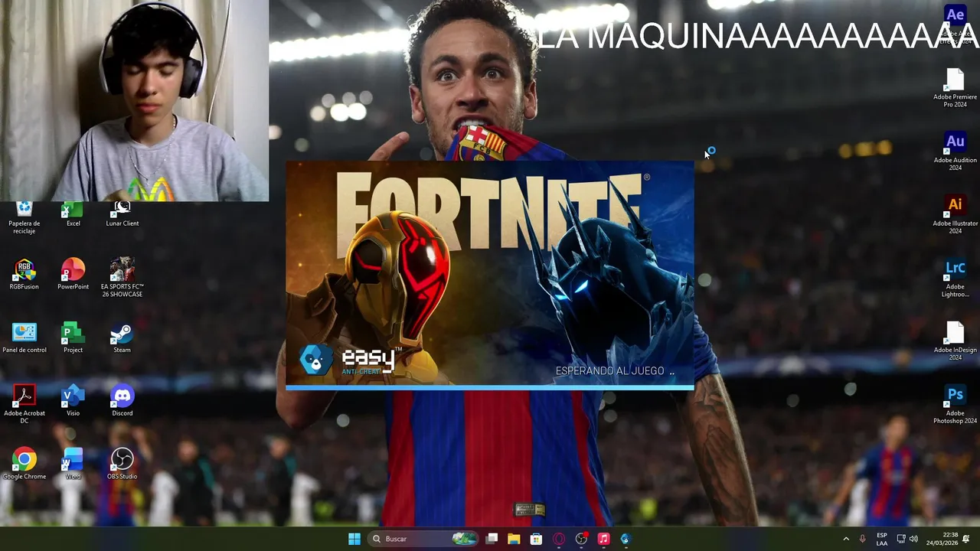The width and height of the screenshot is (980, 551).
Task: Open the PowerPoint desktop shortcut
Action: click(73, 275)
